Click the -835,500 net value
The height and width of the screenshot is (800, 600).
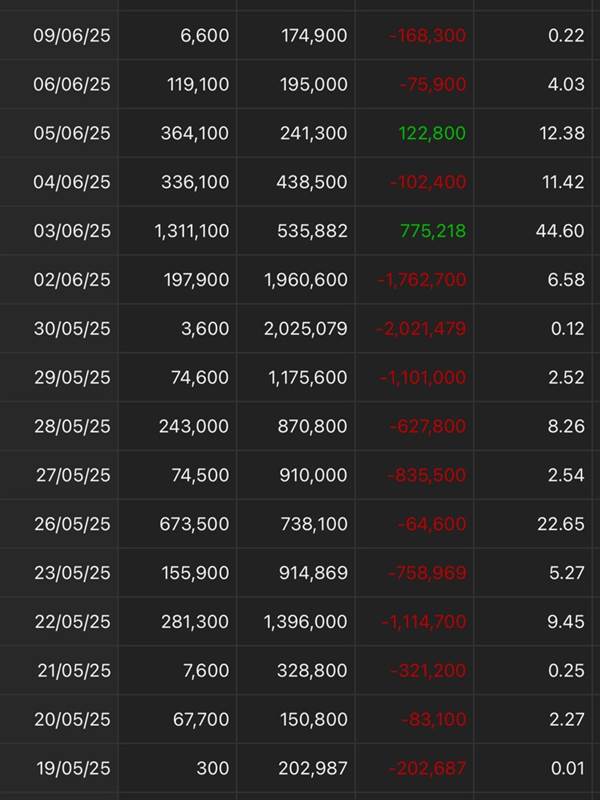click(427, 475)
